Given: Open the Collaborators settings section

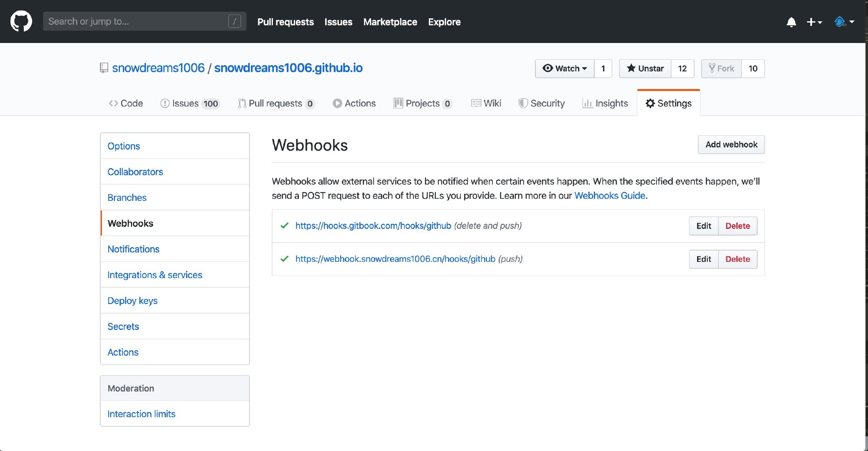Looking at the screenshot, I should (x=135, y=172).
